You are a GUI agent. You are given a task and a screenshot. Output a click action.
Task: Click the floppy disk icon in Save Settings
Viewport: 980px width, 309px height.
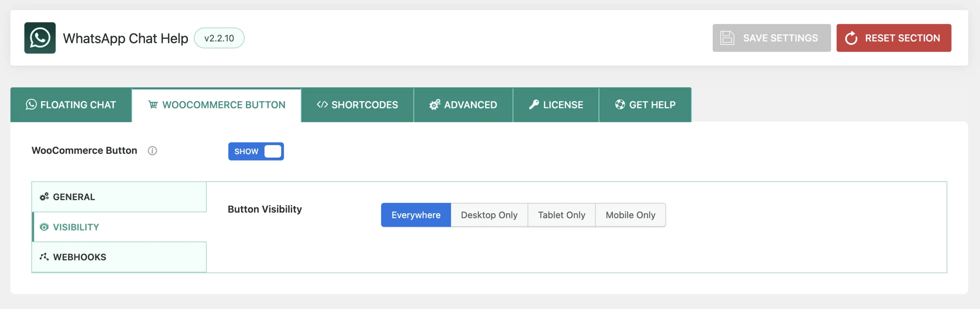[727, 38]
